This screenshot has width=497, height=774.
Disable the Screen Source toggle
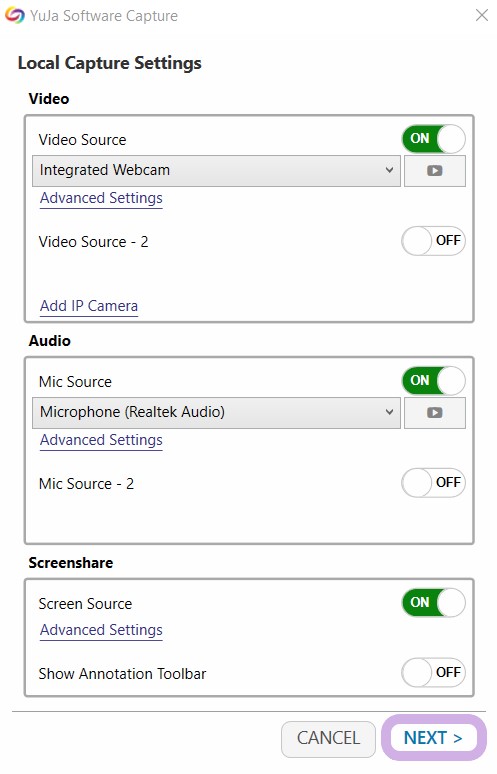(x=433, y=603)
